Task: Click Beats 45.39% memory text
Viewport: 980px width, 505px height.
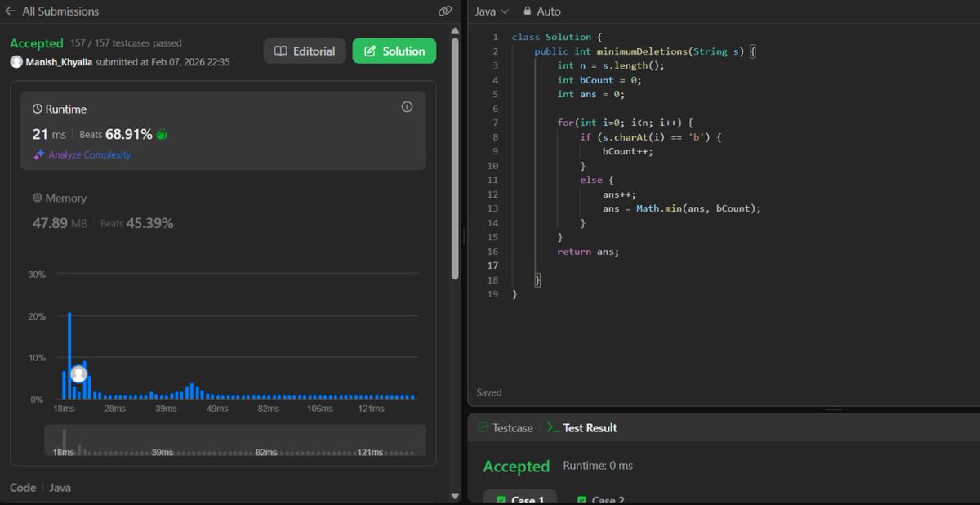Action: [136, 223]
